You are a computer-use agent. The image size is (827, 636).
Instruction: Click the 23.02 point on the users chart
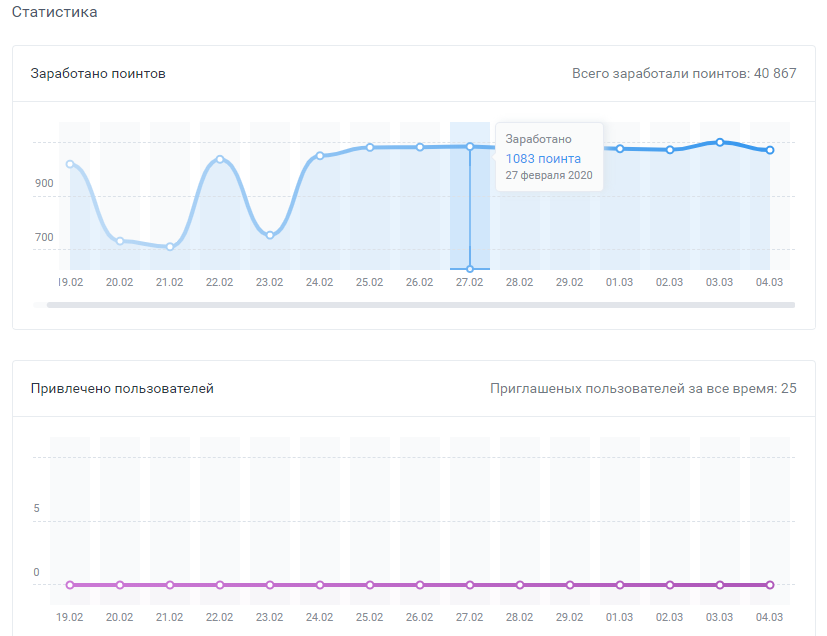pyautogui.click(x=270, y=585)
